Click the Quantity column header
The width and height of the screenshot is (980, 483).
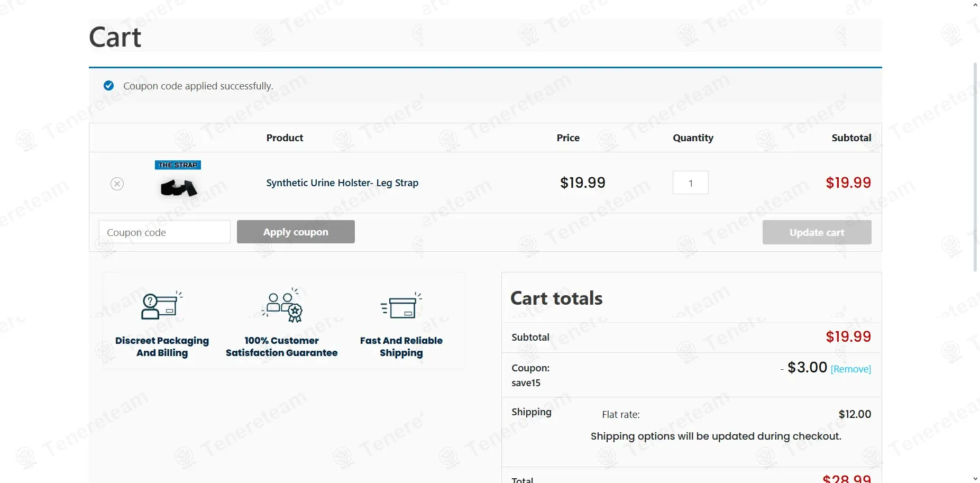(x=693, y=138)
